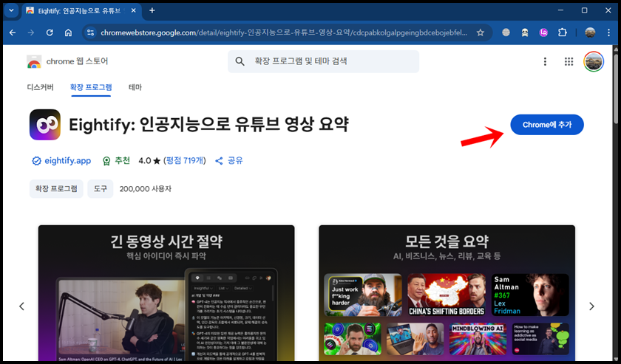Show the next screenshot slide
The width and height of the screenshot is (621, 364).
[x=591, y=306]
